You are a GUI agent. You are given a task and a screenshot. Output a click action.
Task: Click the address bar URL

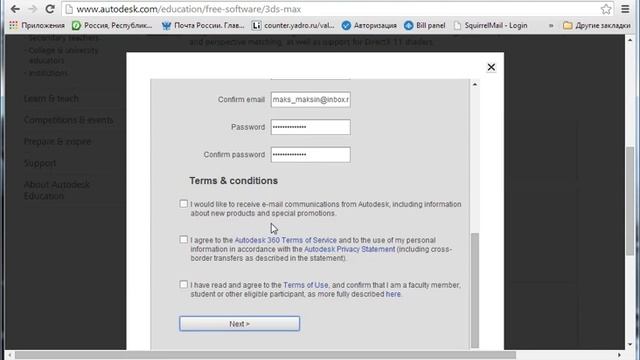pyautogui.click(x=189, y=9)
